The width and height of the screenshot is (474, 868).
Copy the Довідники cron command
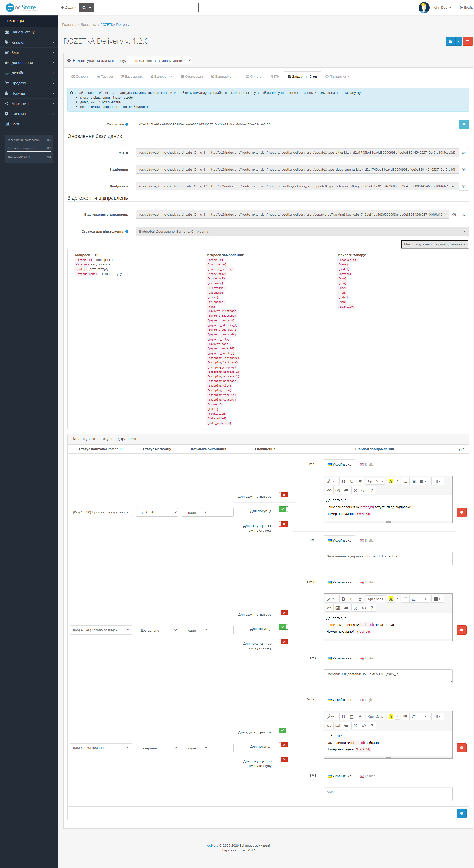(x=464, y=186)
